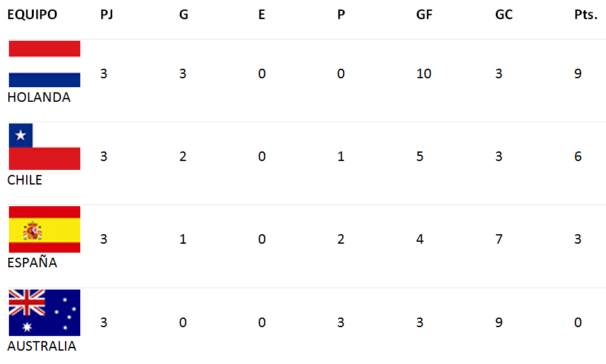This screenshot has height=364, width=606.
Task: Click Holanda's points value 9
Action: pyautogui.click(x=578, y=73)
